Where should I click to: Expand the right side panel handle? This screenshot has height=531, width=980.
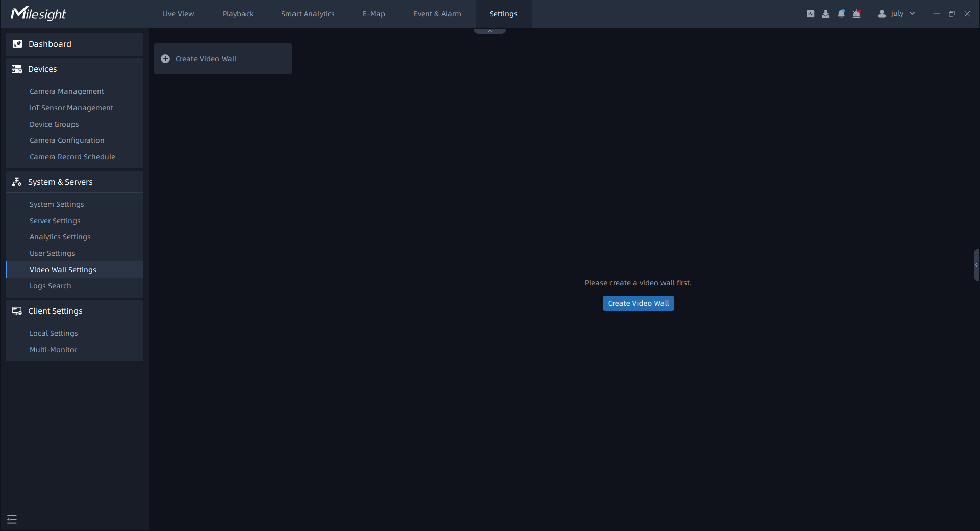click(x=976, y=265)
